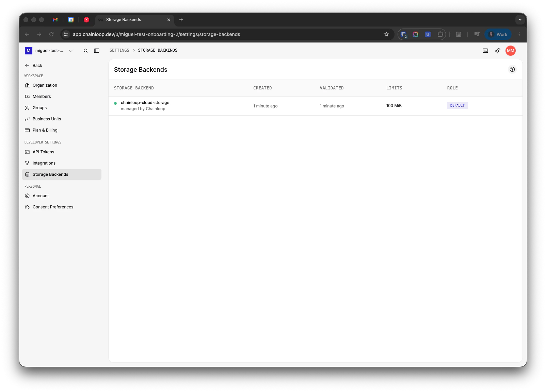Viewport: 546px width, 392px height.
Task: Open a new browser tab
Action: point(181,20)
